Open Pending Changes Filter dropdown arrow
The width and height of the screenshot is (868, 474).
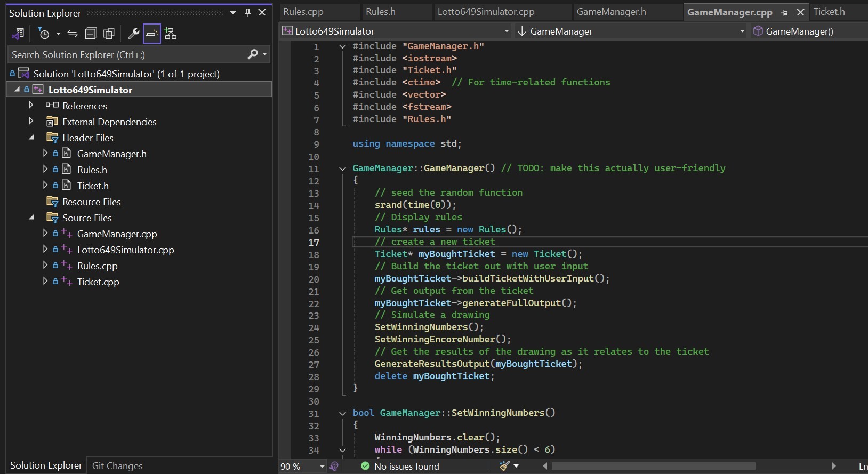coord(58,34)
